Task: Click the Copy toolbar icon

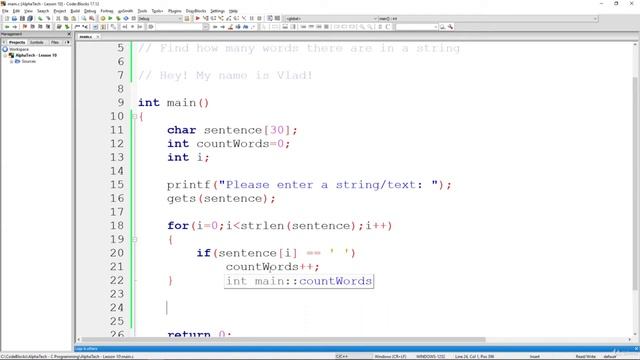Action: pos(66,18)
